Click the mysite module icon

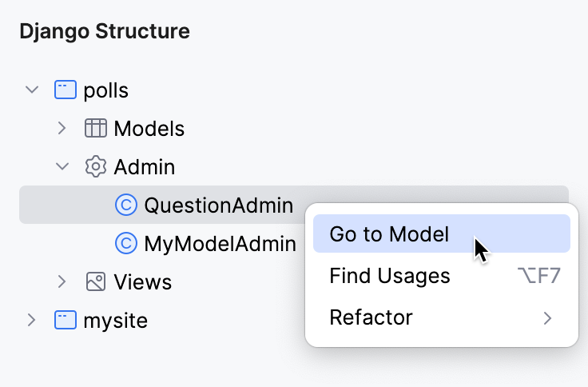pos(66,321)
